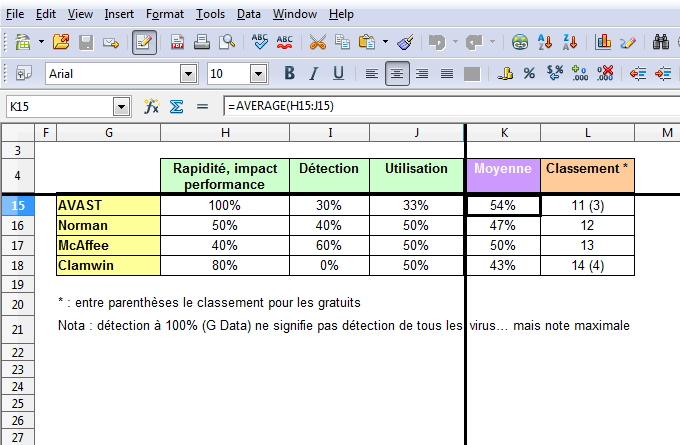Apply Percent number format

(529, 73)
